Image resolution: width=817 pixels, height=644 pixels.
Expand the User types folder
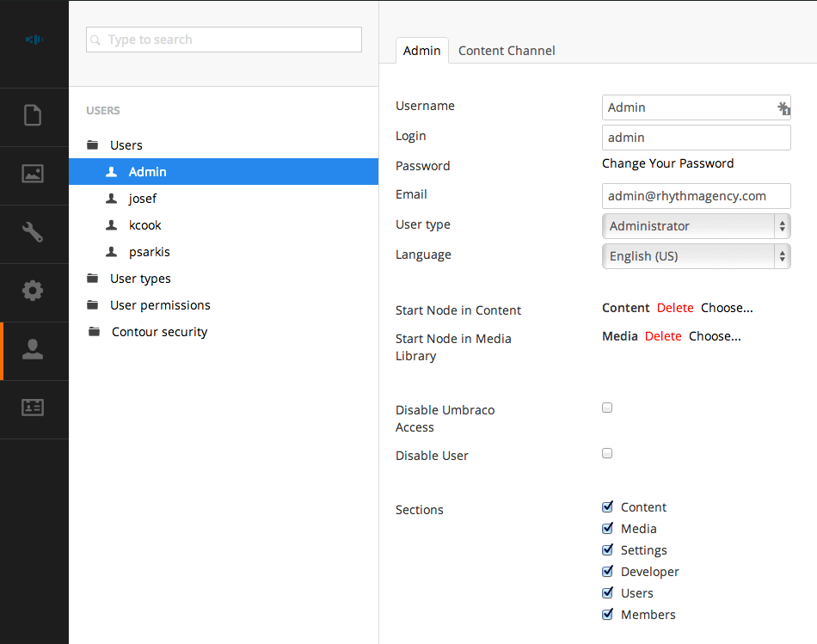pyautogui.click(x=140, y=279)
